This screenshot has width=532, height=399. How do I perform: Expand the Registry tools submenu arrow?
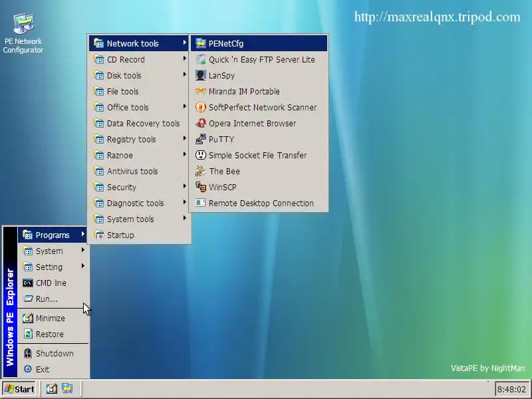pos(185,138)
